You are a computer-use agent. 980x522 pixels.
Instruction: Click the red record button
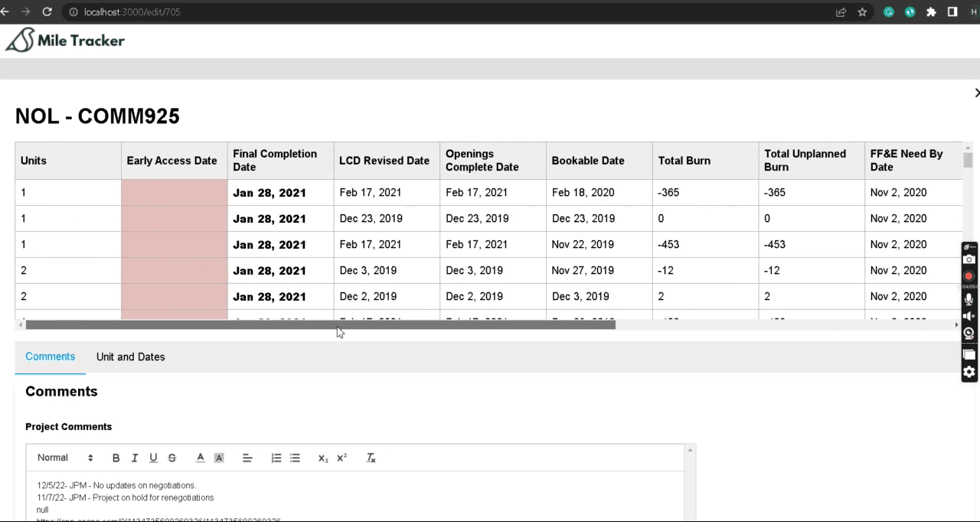(969, 276)
